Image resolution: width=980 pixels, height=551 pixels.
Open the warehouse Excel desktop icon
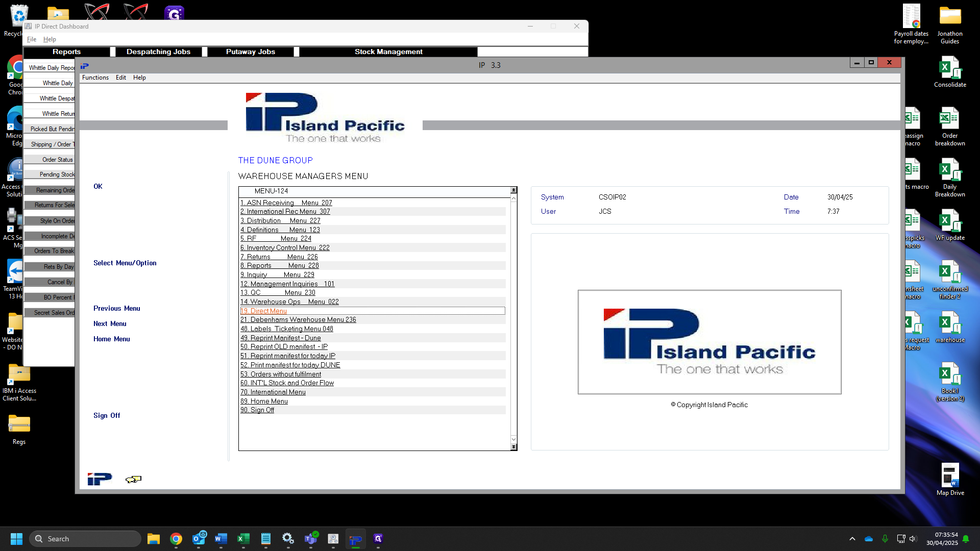coord(950,327)
